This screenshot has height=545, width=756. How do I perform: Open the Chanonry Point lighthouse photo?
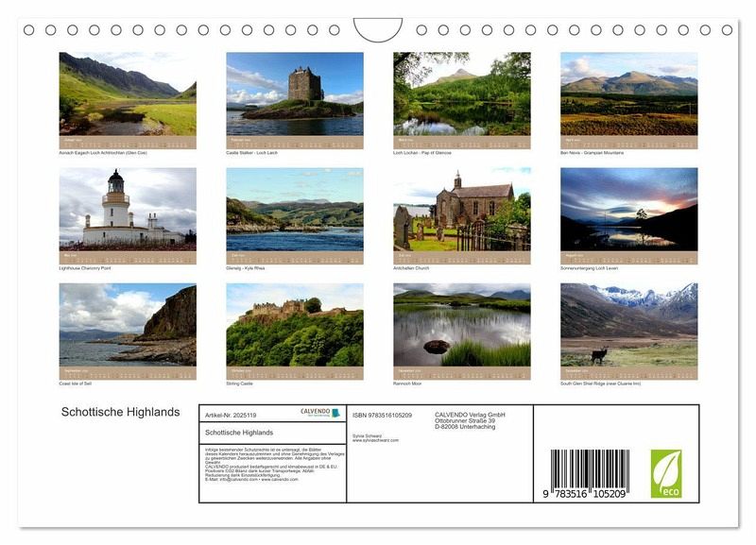128,209
